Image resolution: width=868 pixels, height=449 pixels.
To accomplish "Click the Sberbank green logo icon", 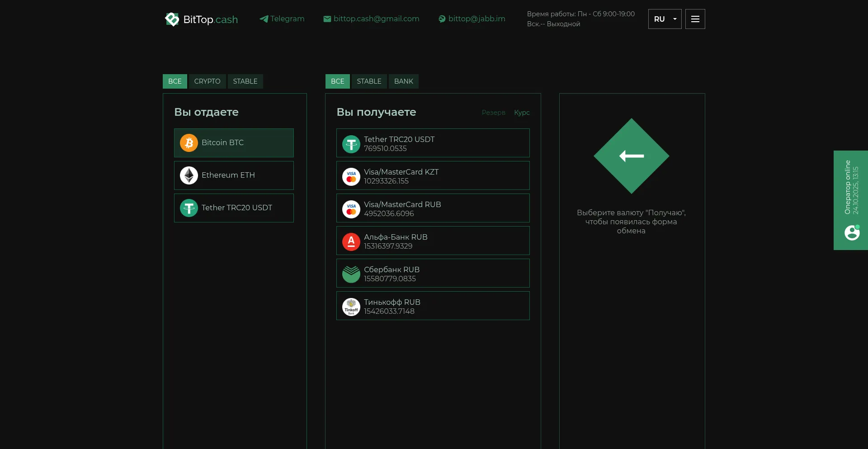I will (351, 274).
